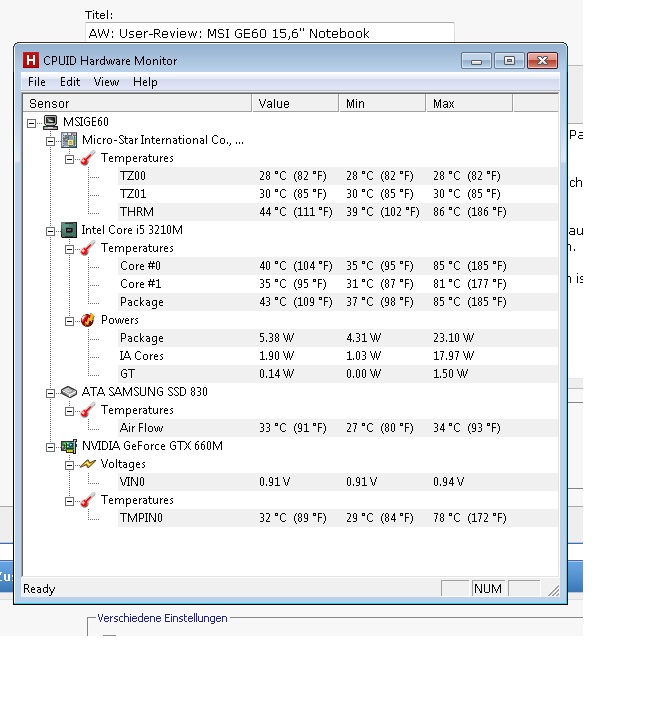Click thermometer icon under NVIDIA GeForce GTX 660M
This screenshot has height=705, width=671.
(87, 500)
